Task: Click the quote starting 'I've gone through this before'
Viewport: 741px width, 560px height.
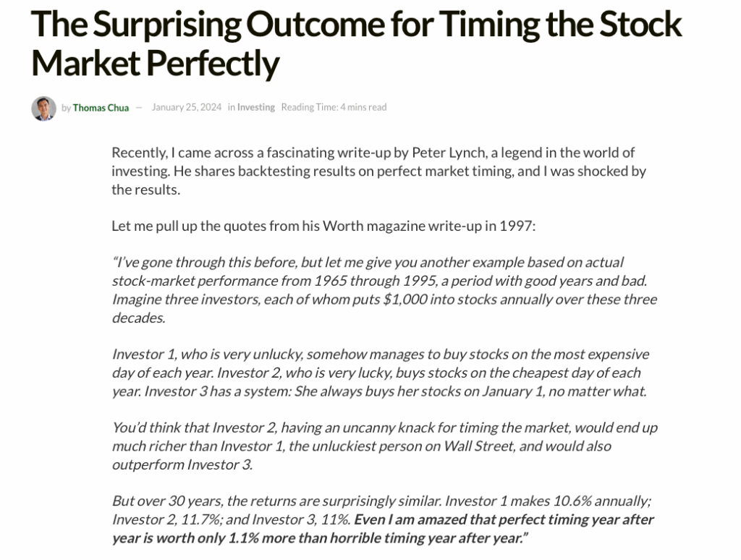Action: point(384,289)
